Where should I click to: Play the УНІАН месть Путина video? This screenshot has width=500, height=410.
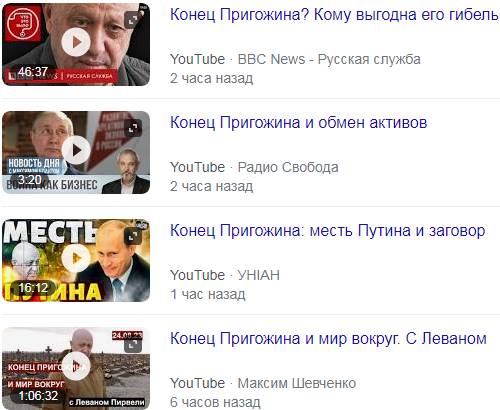point(76,258)
